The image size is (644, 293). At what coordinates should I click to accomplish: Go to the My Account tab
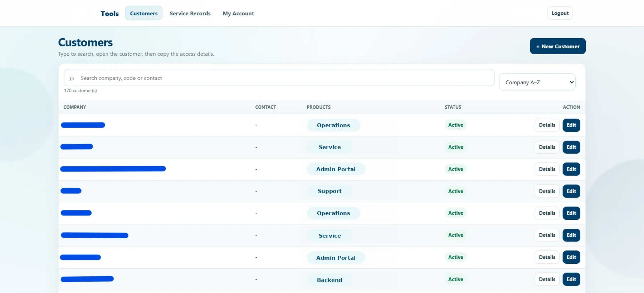pos(238,13)
